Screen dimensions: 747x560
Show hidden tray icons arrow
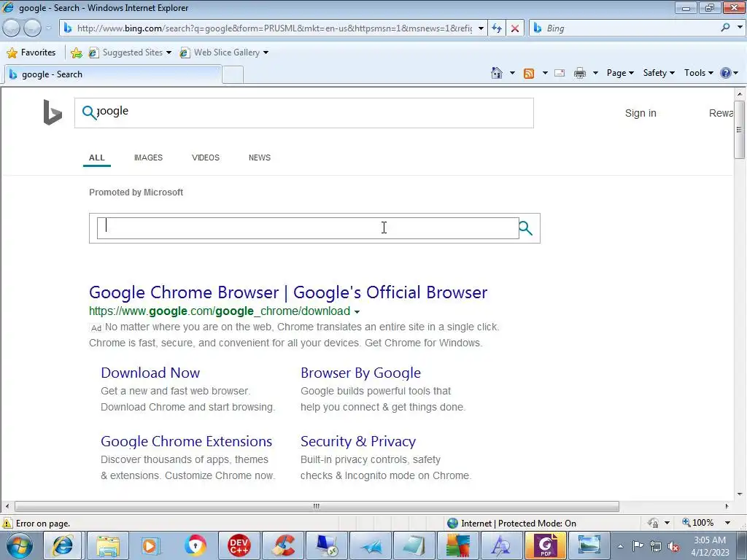[x=620, y=546]
